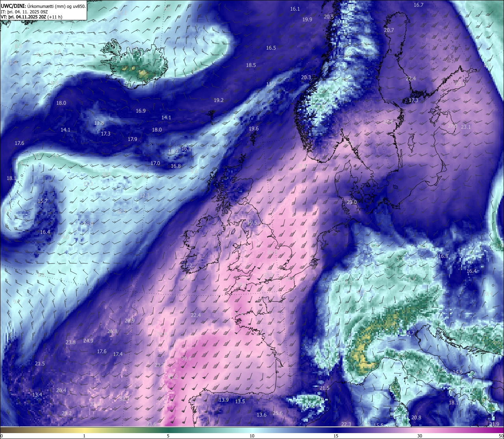Click the 16.9 value label
Viewport: 504px width, 439px height.
141,111
